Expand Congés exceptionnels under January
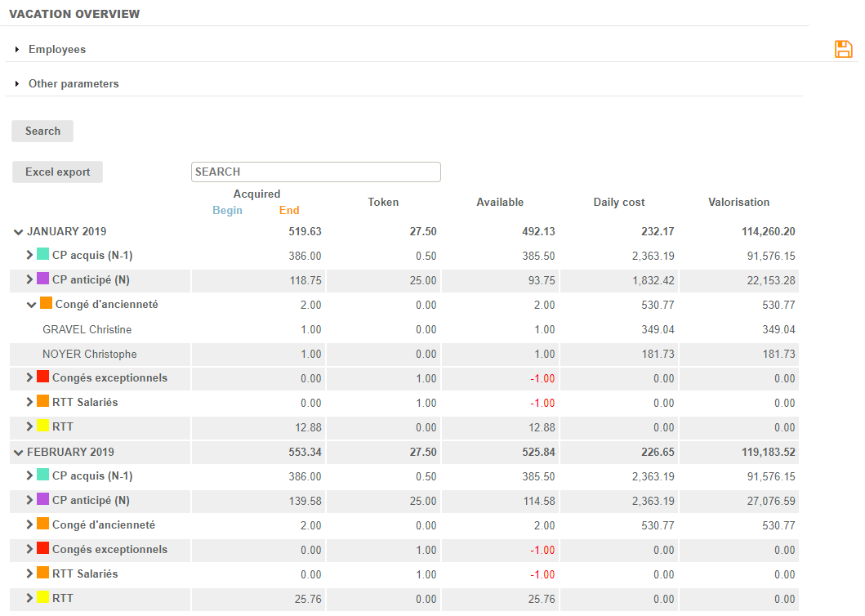This screenshot has height=616, width=865. click(x=29, y=377)
